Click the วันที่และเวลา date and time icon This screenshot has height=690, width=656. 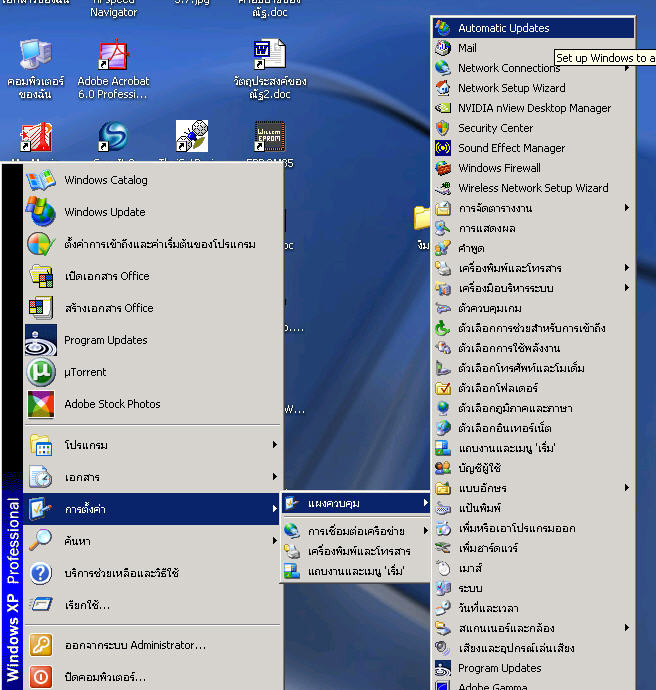[443, 608]
